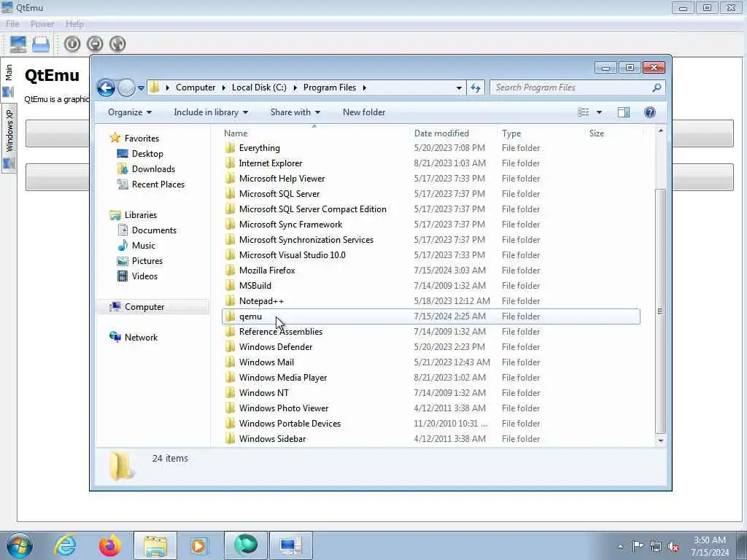Select the Windows Media Player folder name
This screenshot has height=560, width=747.
[x=283, y=378]
